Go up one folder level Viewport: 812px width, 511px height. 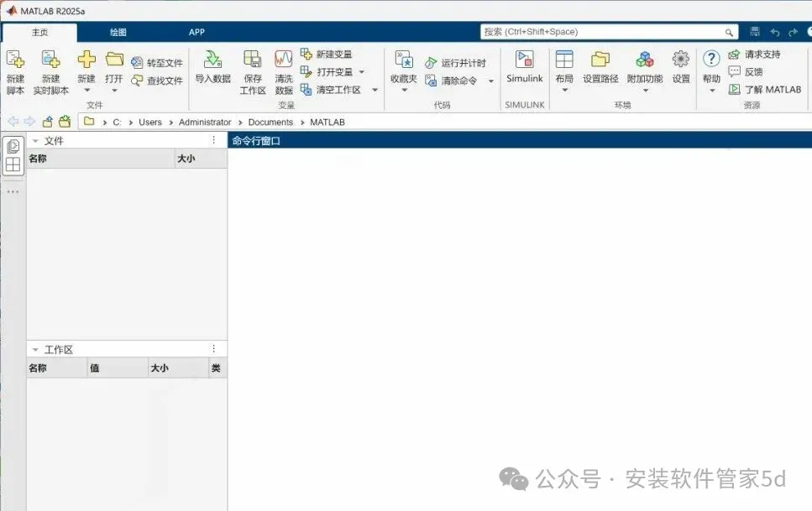tap(47, 122)
